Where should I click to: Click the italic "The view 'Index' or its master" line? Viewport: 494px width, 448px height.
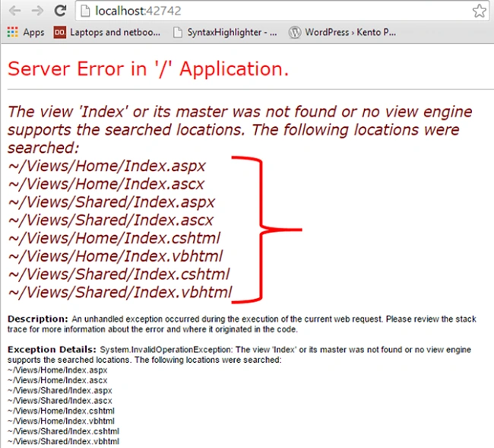tap(239, 112)
